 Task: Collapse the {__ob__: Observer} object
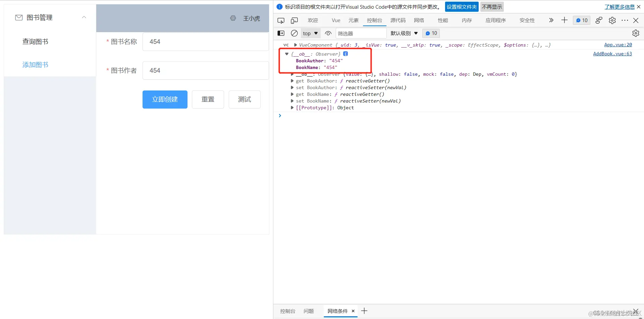pyautogui.click(x=287, y=54)
